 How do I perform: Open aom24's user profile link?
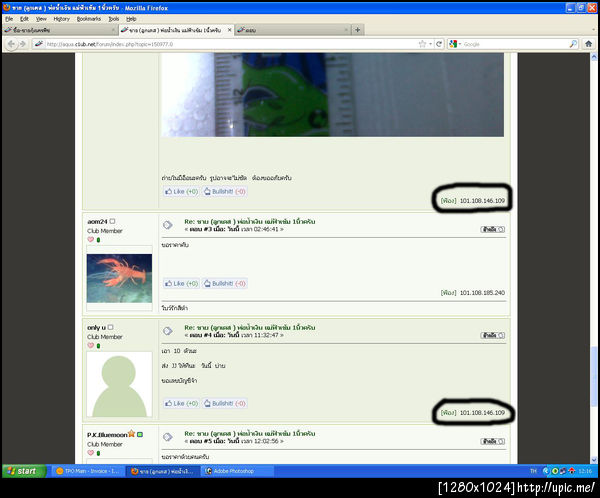point(97,221)
